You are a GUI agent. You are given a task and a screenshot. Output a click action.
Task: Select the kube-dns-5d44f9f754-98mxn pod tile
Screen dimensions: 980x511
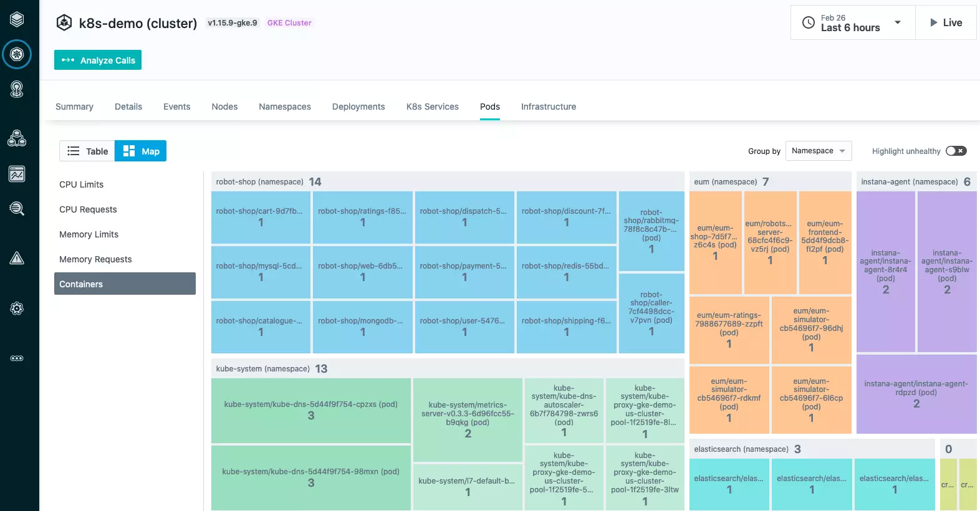point(310,477)
